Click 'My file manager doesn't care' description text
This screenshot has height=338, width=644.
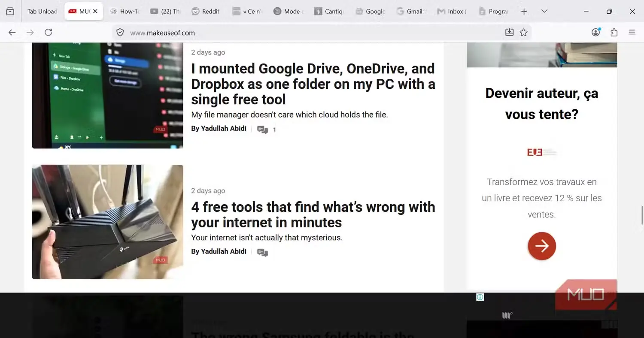(x=290, y=115)
